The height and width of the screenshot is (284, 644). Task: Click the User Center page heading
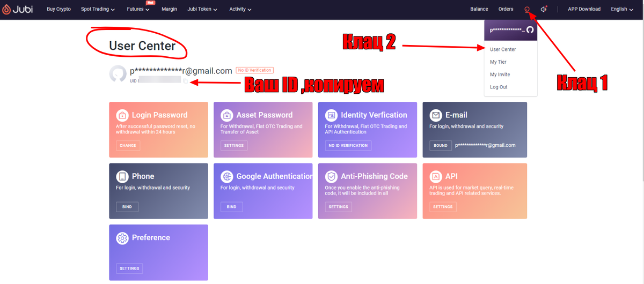point(142,46)
